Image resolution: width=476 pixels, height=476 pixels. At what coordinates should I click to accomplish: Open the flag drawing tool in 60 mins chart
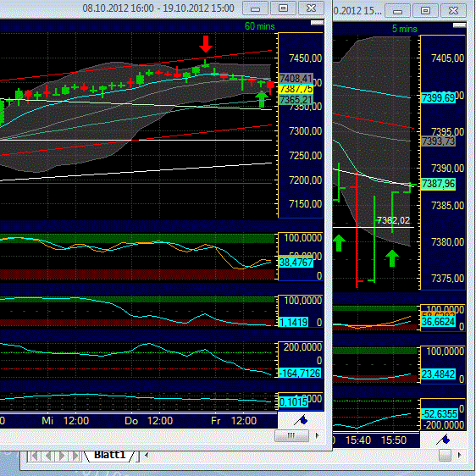[301, 420]
